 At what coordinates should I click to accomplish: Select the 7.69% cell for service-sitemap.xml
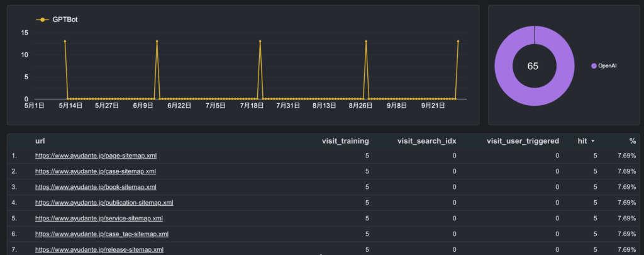(x=627, y=218)
